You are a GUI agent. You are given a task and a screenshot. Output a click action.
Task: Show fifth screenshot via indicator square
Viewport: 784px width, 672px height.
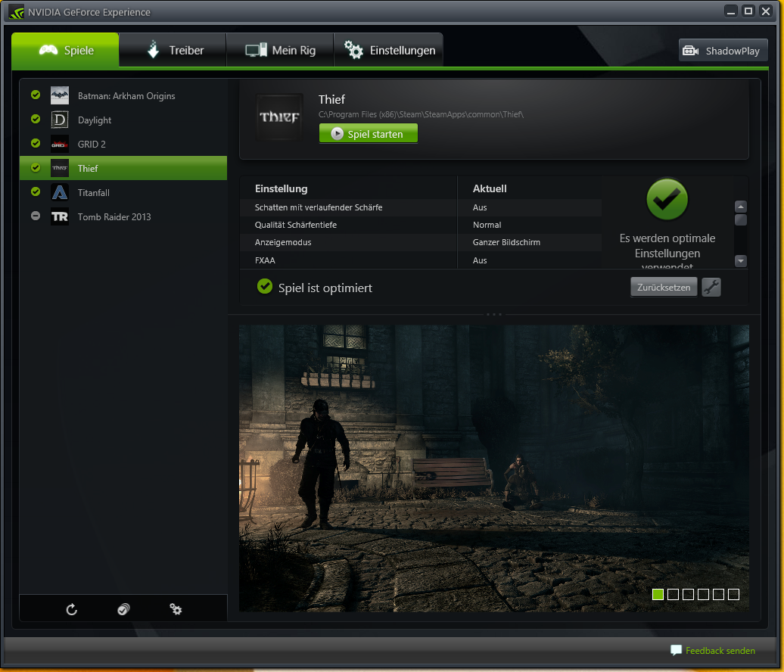pos(718,594)
